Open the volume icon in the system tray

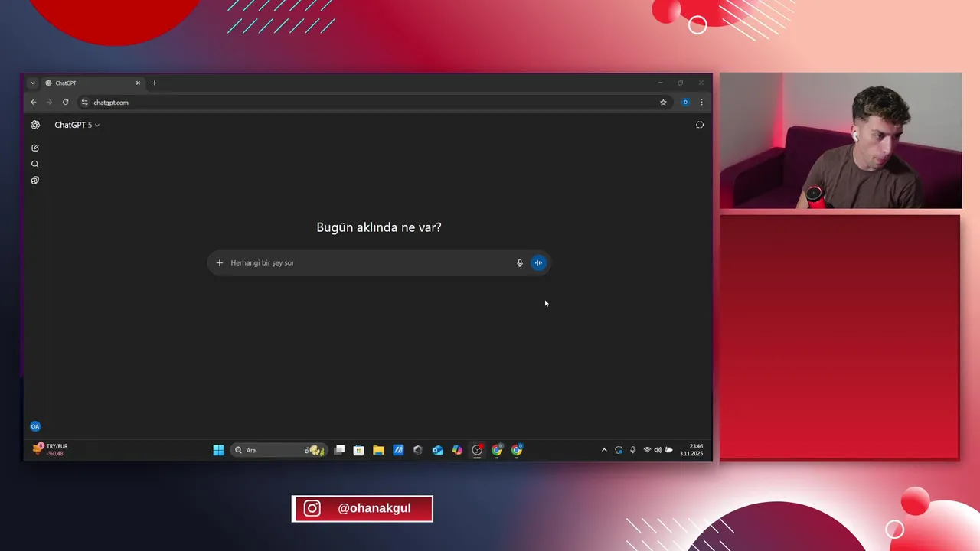coord(658,450)
